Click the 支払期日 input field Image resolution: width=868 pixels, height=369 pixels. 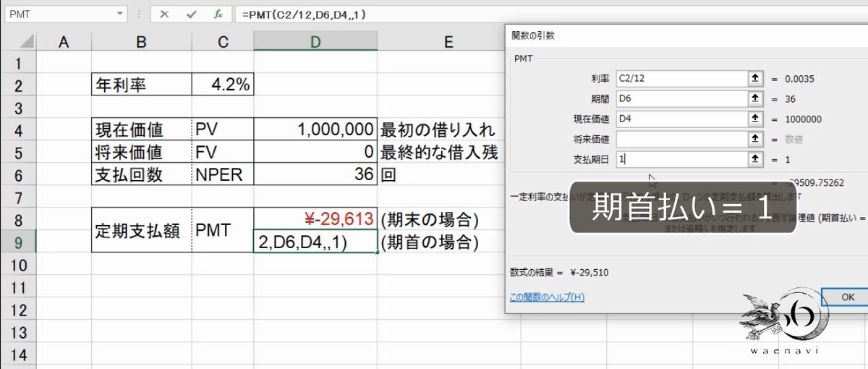tap(681, 158)
